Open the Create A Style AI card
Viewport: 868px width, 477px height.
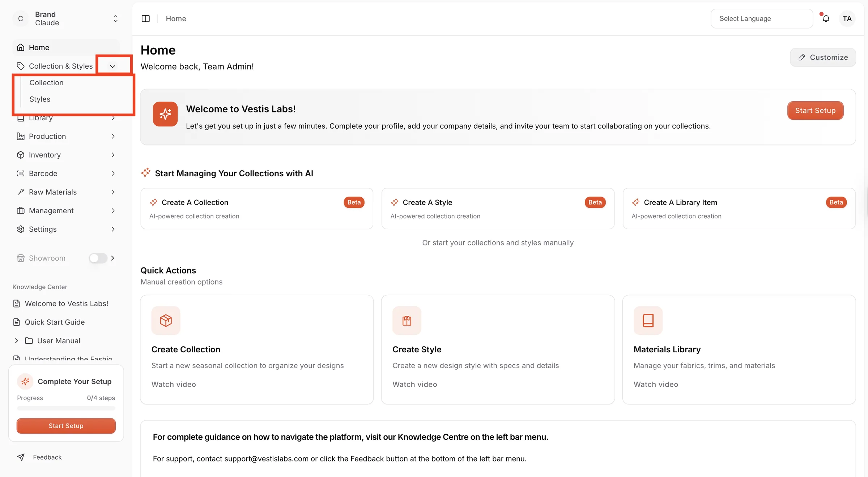(x=498, y=209)
